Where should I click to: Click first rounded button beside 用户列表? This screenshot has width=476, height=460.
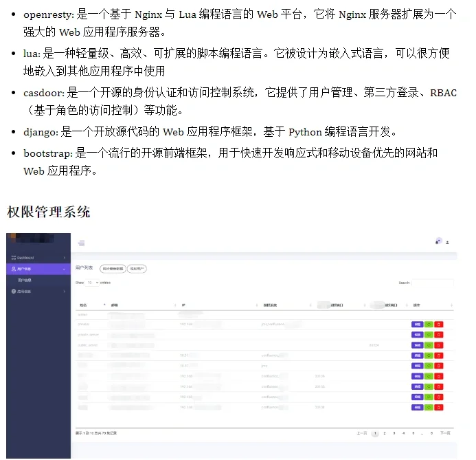(x=113, y=269)
